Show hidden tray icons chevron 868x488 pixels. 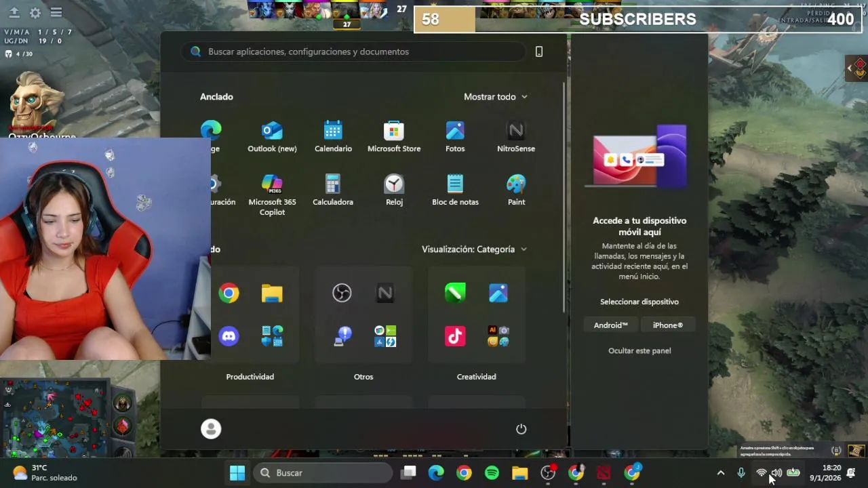coord(721,473)
